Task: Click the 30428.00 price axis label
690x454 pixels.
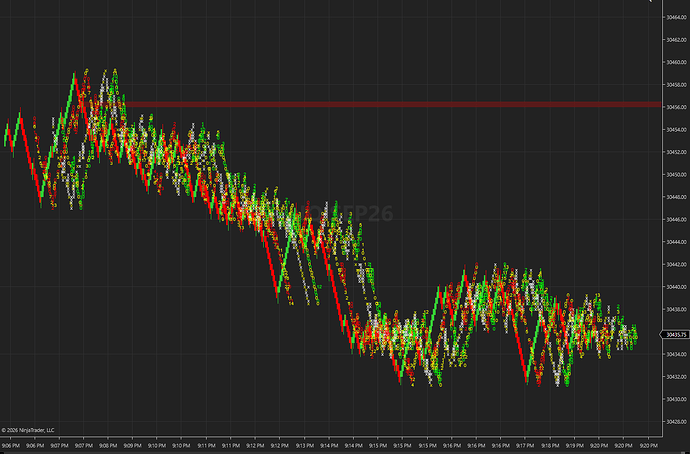Action: coord(676,421)
